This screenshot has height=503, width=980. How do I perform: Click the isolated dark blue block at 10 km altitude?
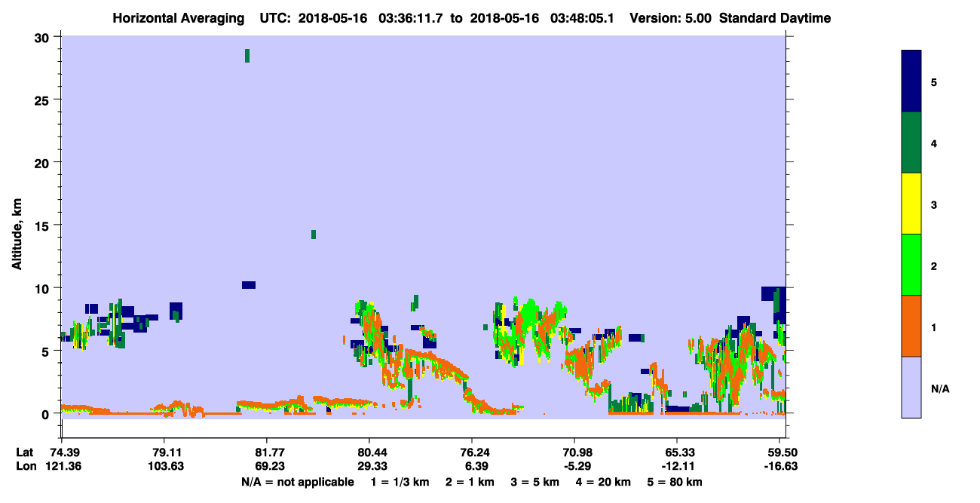click(x=249, y=285)
